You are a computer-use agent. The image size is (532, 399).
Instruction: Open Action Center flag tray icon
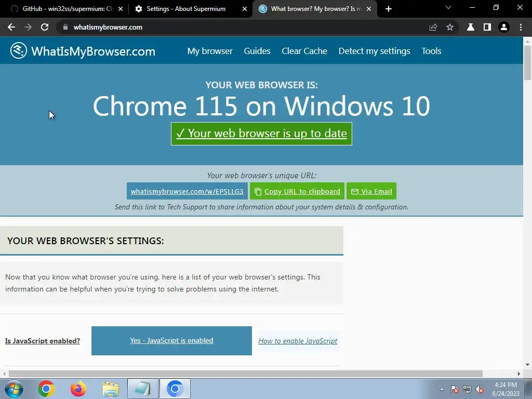click(x=455, y=389)
